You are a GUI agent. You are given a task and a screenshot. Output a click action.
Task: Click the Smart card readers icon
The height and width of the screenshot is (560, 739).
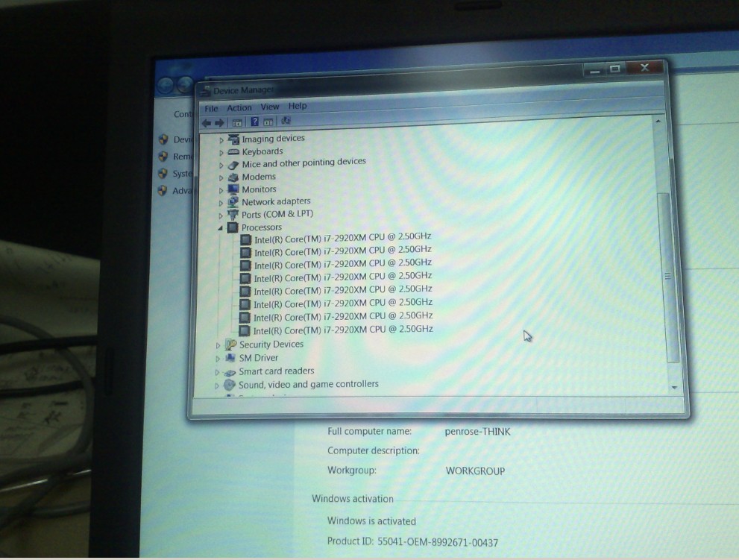click(x=230, y=372)
